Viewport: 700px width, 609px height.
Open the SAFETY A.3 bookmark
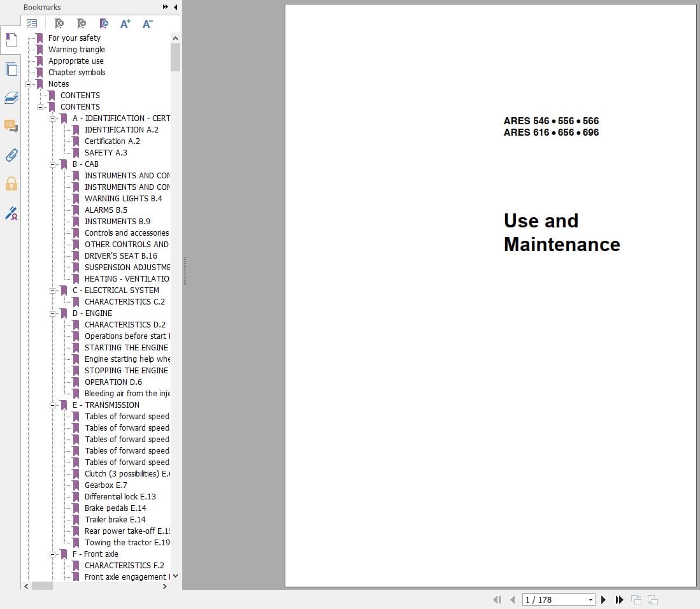(106, 153)
